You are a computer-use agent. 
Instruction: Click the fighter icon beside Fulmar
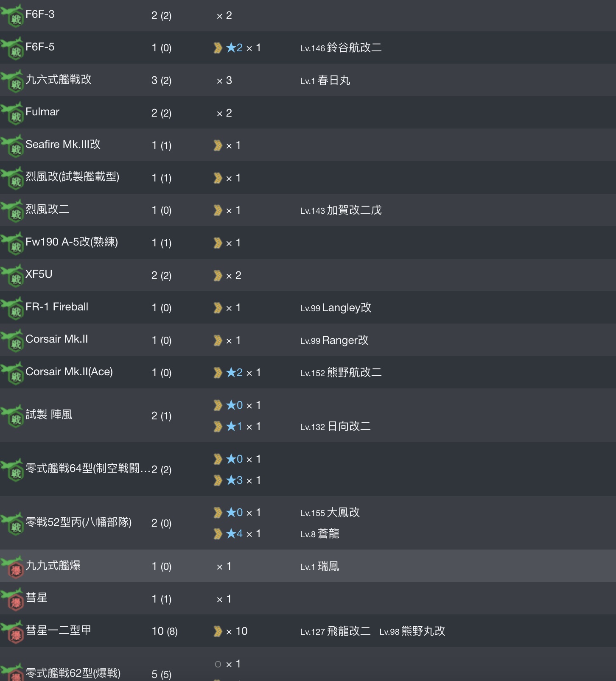click(12, 113)
